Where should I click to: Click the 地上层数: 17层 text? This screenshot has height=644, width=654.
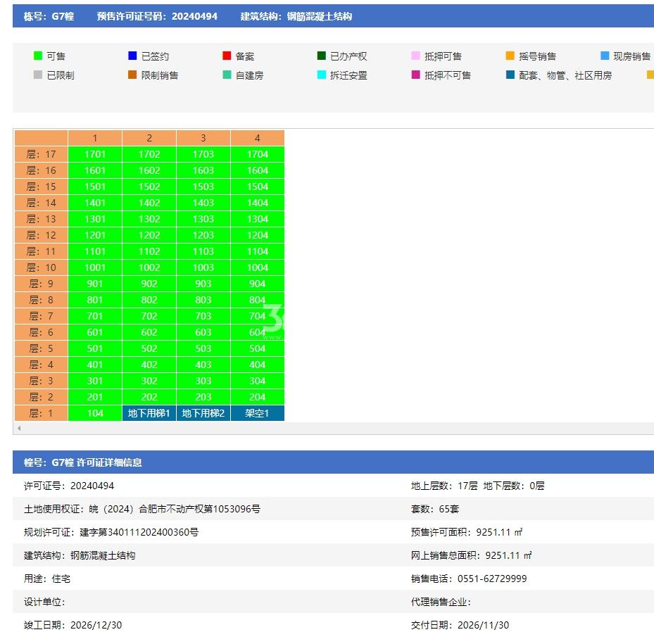click(444, 486)
